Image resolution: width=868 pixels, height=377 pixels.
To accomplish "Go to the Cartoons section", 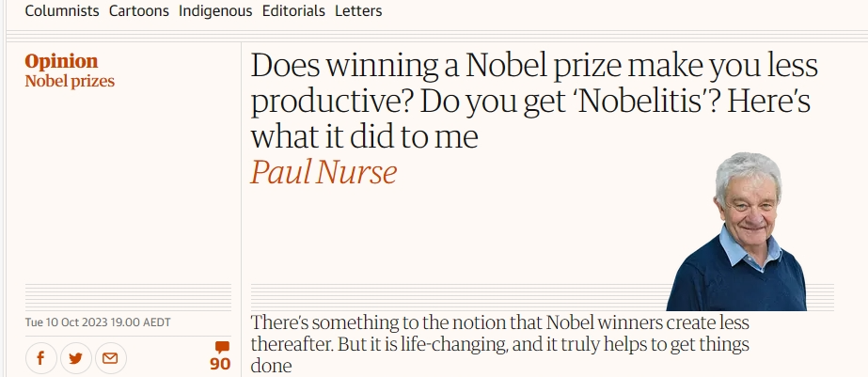I will coord(139,10).
